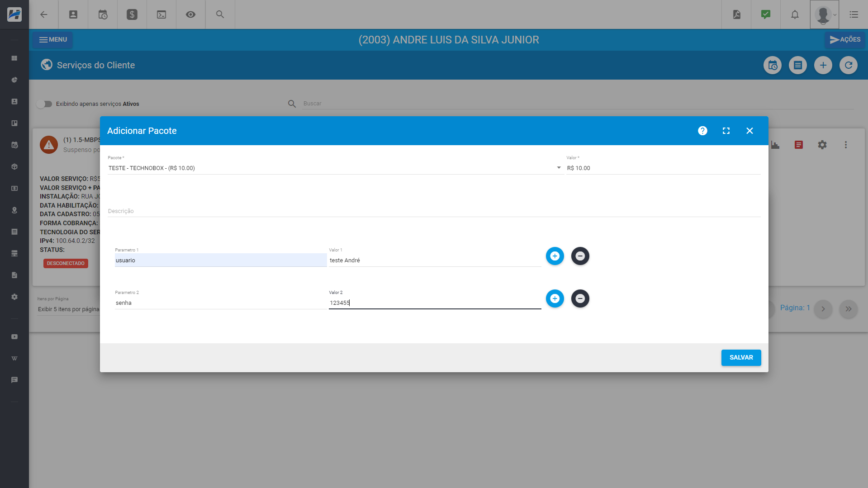Open video play icon in sidebar
The width and height of the screenshot is (868, 488).
14,337
